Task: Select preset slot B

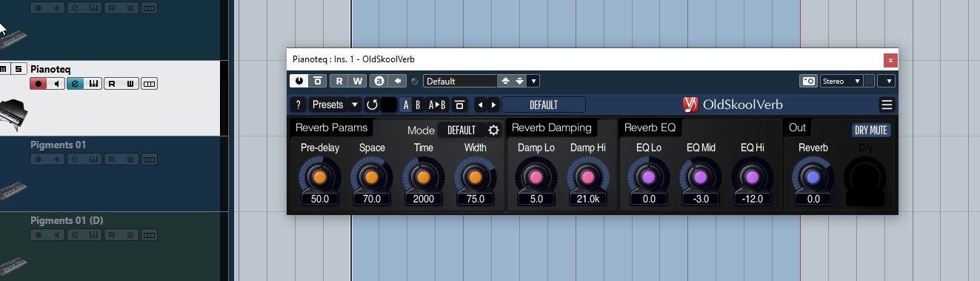Action: pyautogui.click(x=418, y=105)
